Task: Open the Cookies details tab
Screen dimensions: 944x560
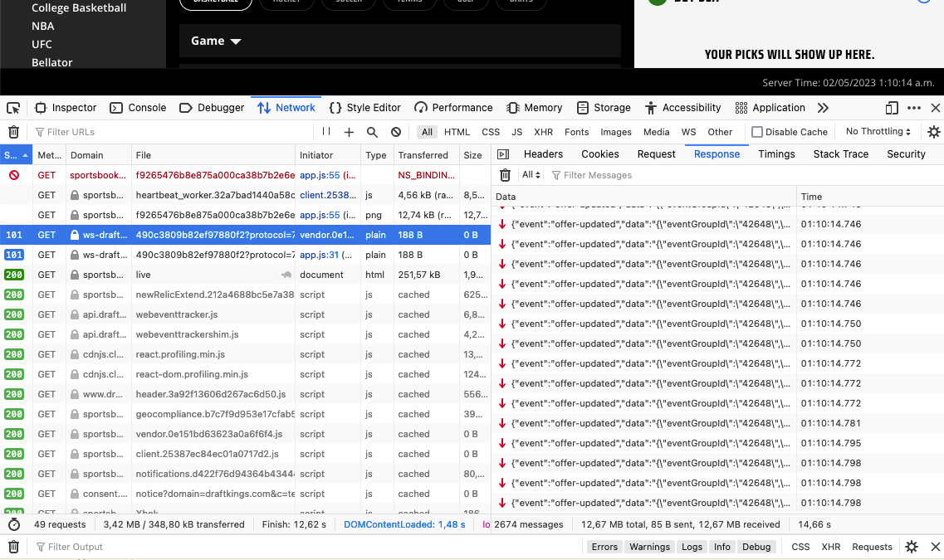Action: (x=599, y=154)
